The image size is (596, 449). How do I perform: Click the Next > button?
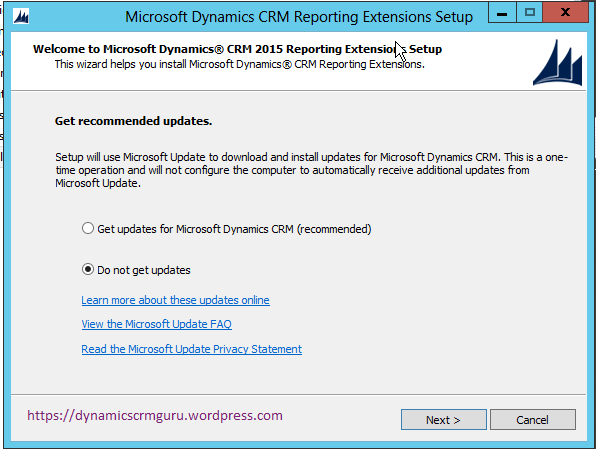point(444,420)
